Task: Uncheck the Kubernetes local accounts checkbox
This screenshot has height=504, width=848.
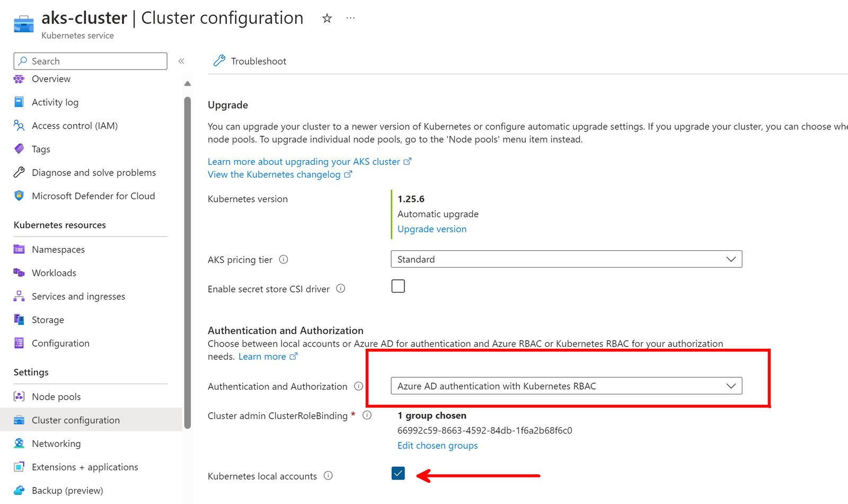Action: [x=398, y=473]
